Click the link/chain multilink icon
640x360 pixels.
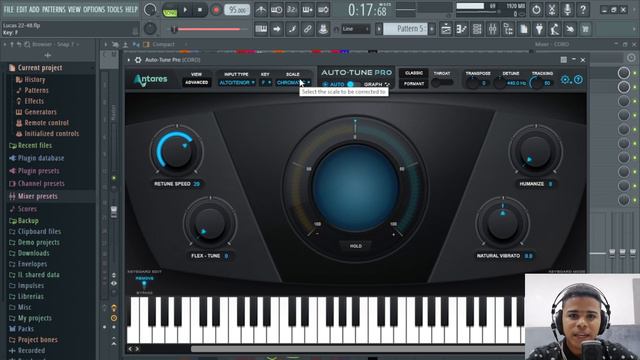[x=308, y=29]
